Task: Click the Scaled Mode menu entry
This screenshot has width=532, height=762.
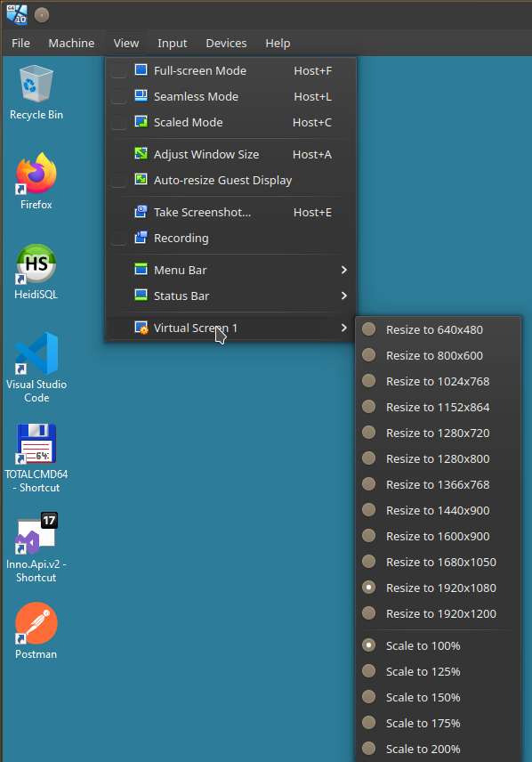Action: [231, 122]
